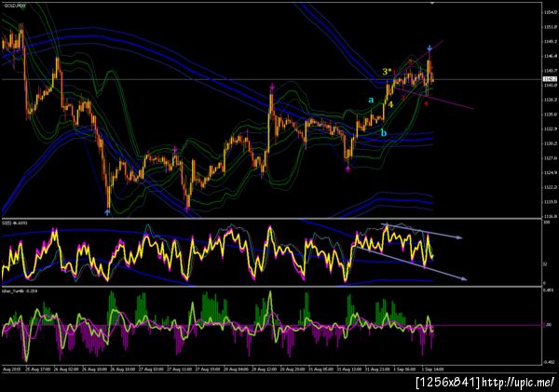Click the "26 Aug 10:00" time axis label
This screenshot has width=559, height=392.
94,370
